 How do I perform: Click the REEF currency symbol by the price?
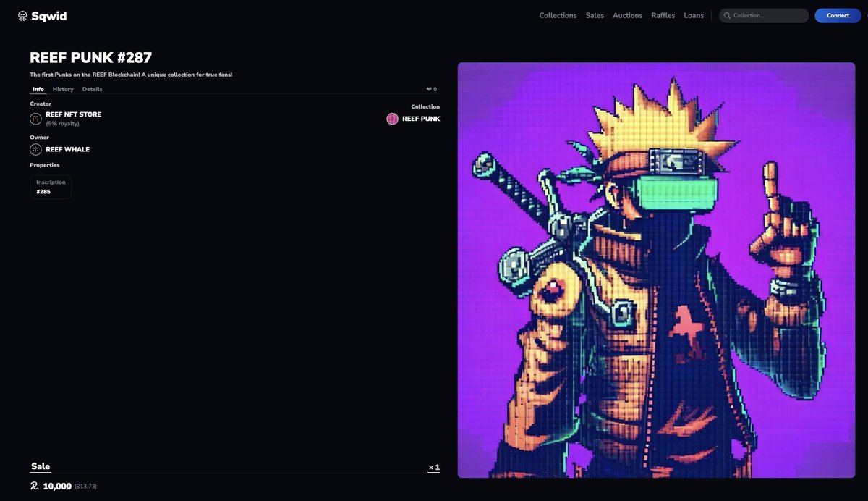click(x=35, y=486)
